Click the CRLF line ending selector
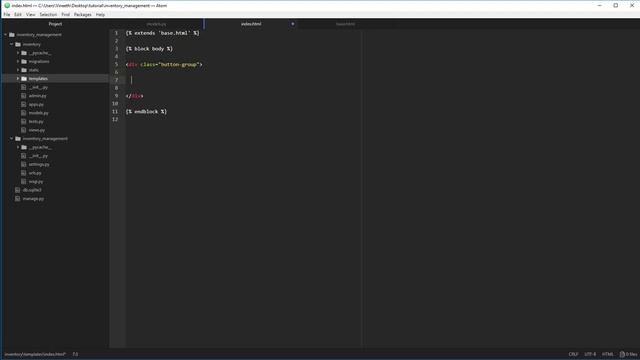Image resolution: width=640 pixels, height=360 pixels. [573, 354]
